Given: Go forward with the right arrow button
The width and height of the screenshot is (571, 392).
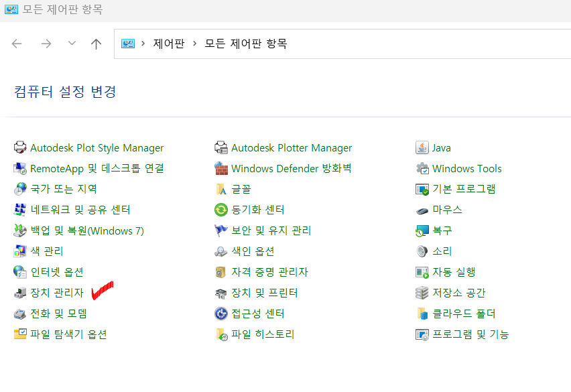Looking at the screenshot, I should click(x=46, y=44).
